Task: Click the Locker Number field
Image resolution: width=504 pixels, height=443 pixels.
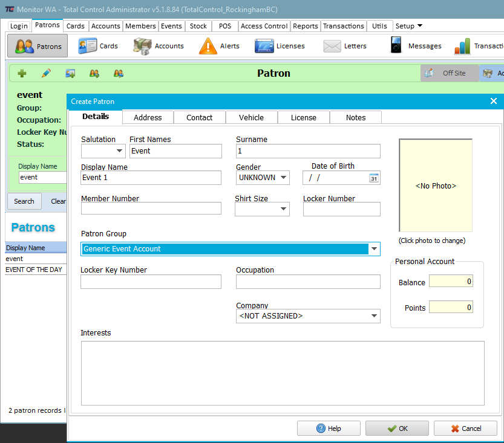Action: click(x=342, y=209)
